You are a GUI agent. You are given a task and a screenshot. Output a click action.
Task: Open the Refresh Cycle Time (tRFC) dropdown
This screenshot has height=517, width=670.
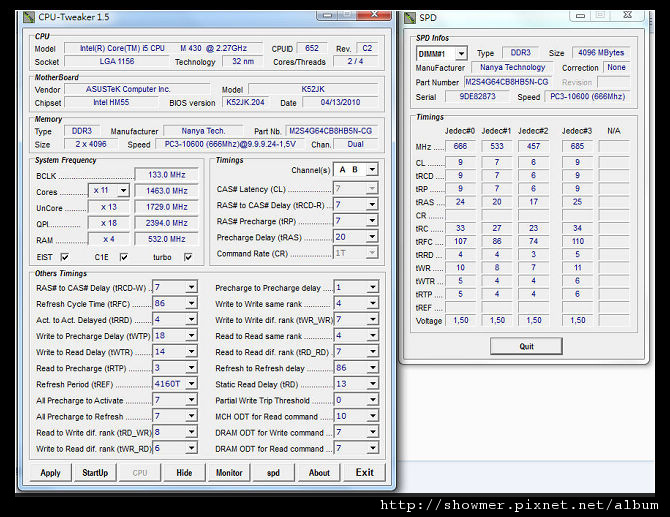point(192,303)
